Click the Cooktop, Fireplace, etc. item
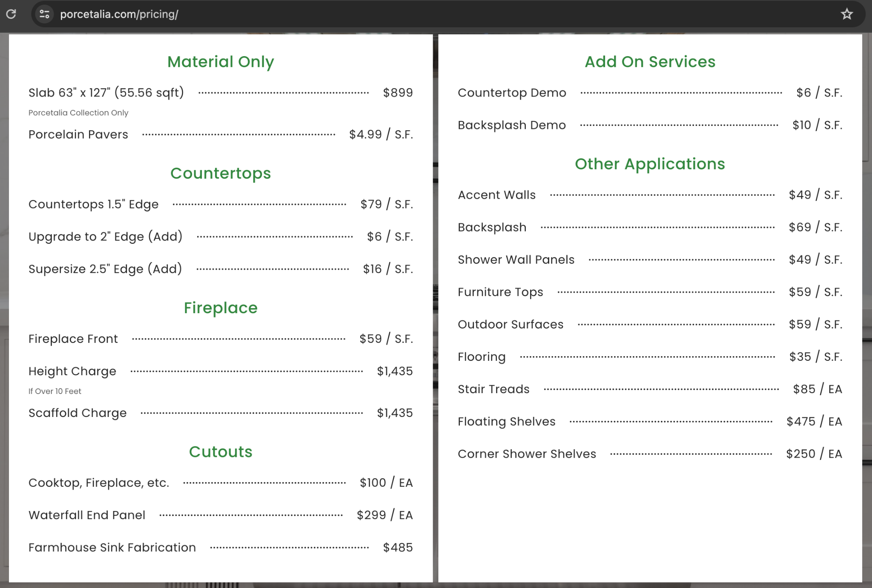Image resolution: width=872 pixels, height=588 pixels. (x=99, y=482)
